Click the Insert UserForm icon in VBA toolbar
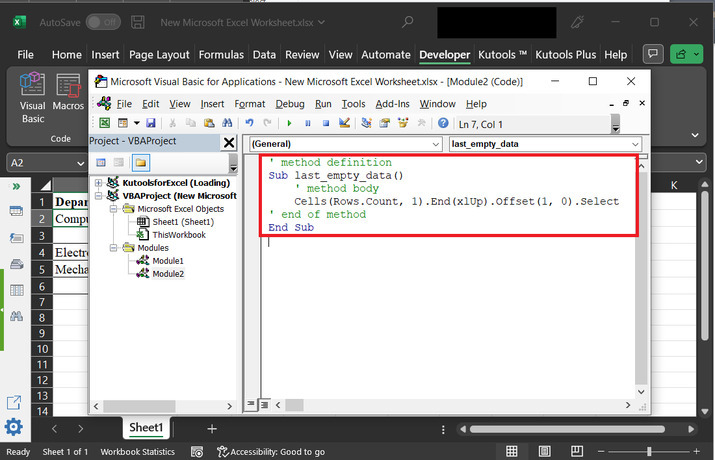This screenshot has width=715, height=460. (123, 123)
